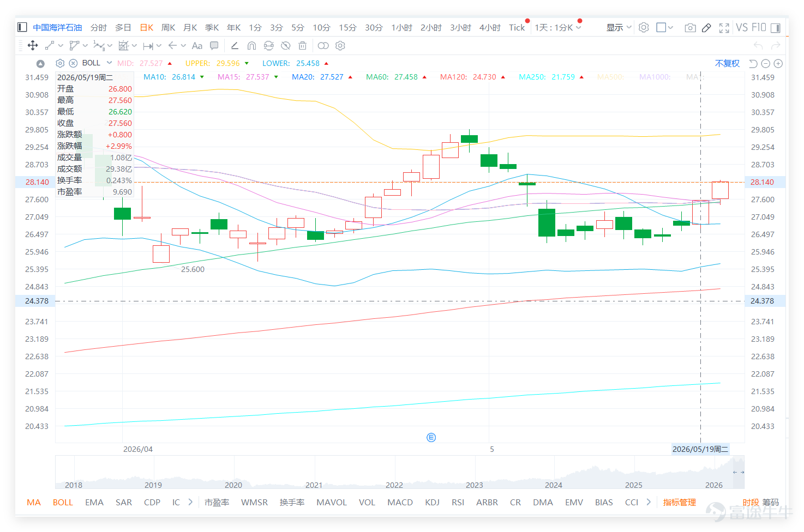The image size is (804, 532).
Task: Select the arrow marker tool
Action: click(172, 46)
